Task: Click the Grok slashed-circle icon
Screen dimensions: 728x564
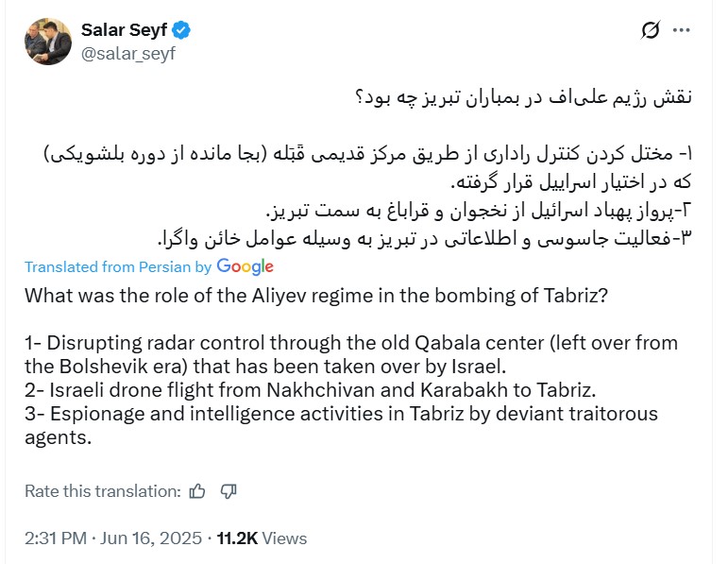Action: tap(650, 30)
